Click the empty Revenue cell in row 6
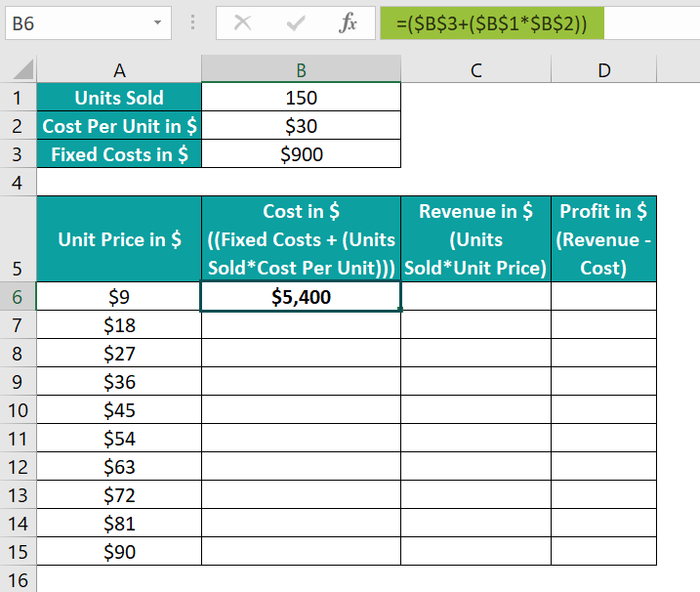Viewport: 700px width, 592px height. 475,297
